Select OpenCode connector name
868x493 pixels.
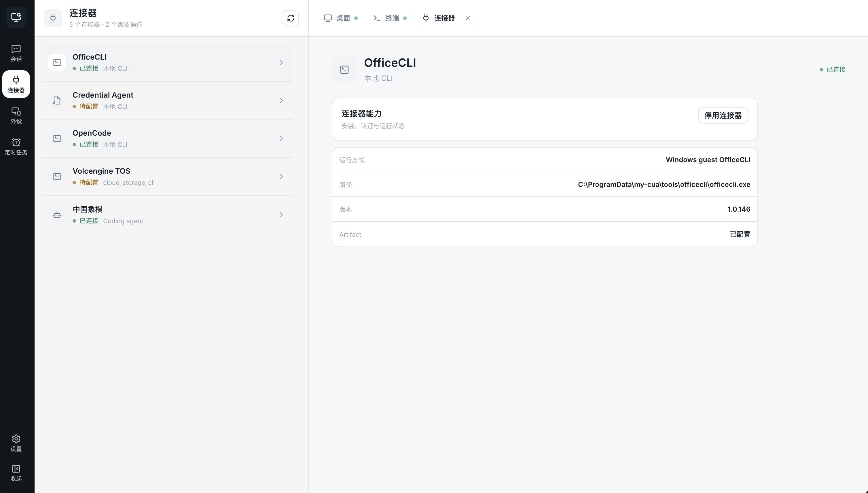click(92, 133)
